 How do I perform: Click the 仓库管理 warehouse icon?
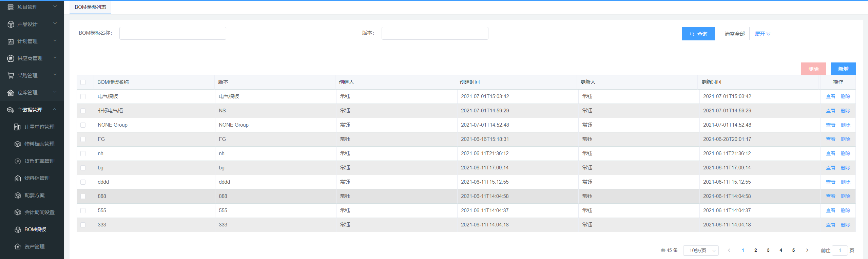tap(11, 93)
